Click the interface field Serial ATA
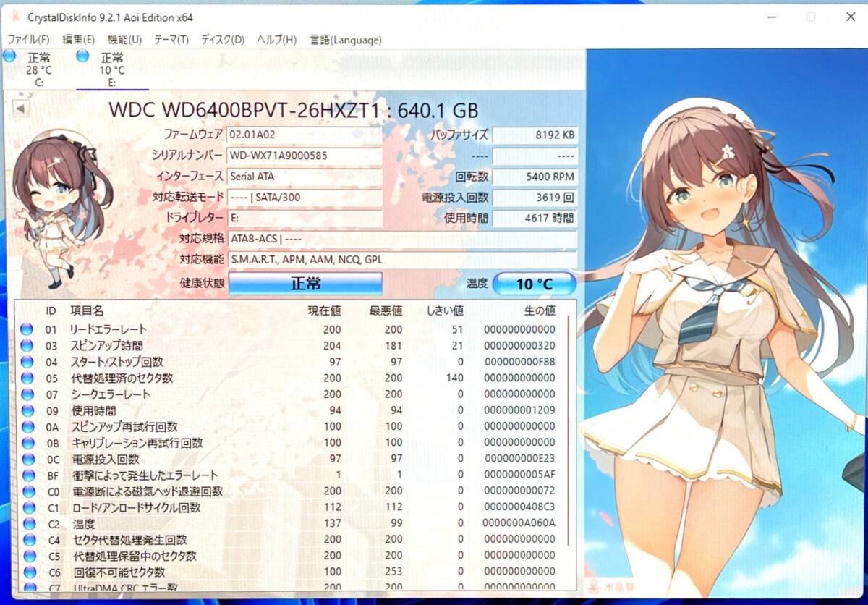Screen dimensions: 868x605 305,176
